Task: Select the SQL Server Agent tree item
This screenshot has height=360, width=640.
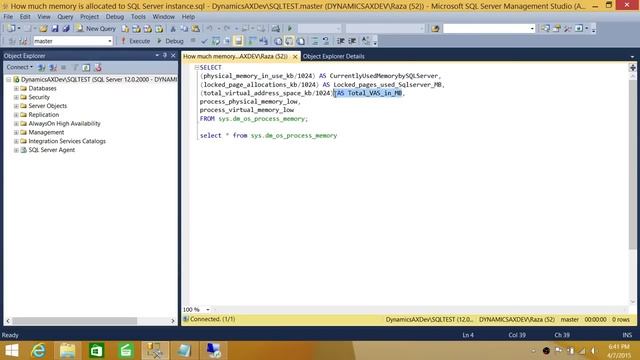Action: point(51,150)
